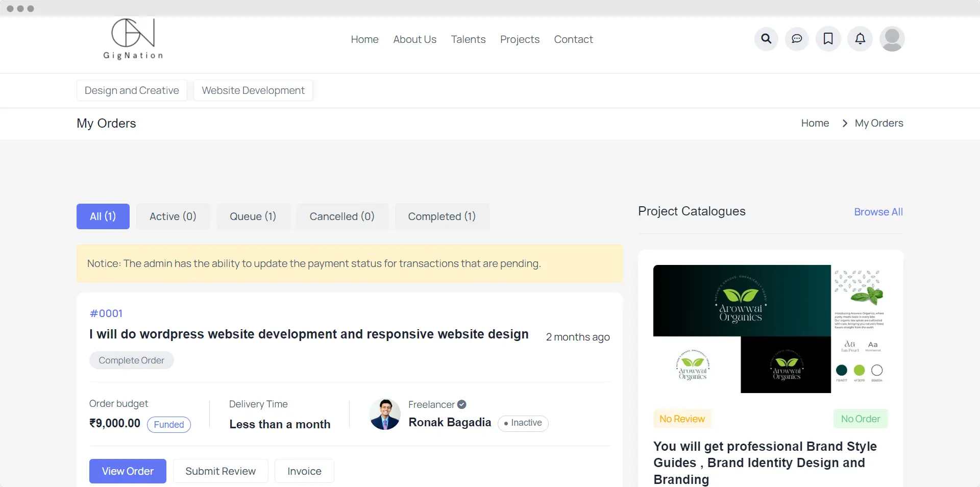Open the bookmarks icon
Image resolution: width=980 pixels, height=487 pixels.
pos(828,39)
